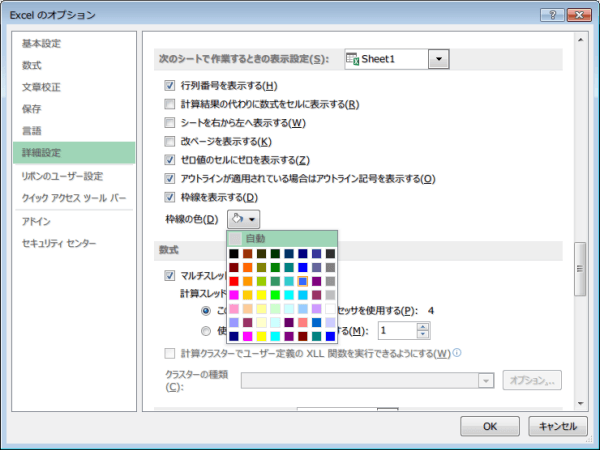The width and height of the screenshot is (600, 450).
Task: Click the scrollbar down arrow
Action: (x=580, y=403)
